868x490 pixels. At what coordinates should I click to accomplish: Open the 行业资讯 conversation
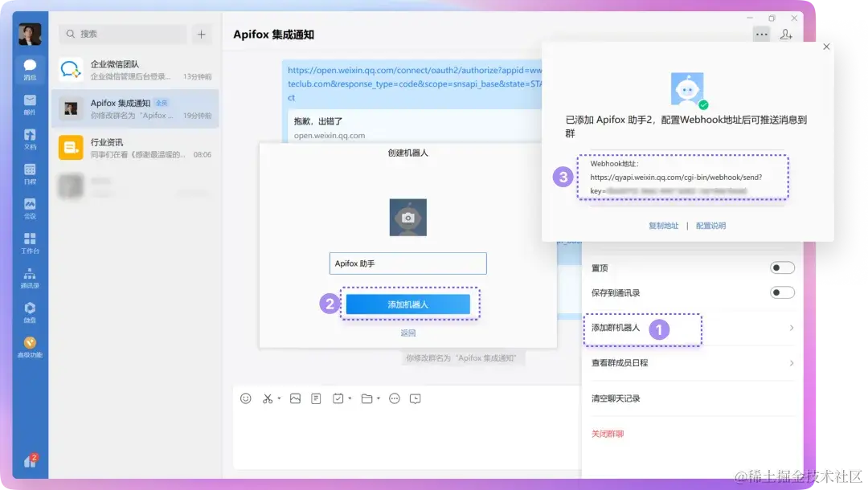tap(135, 148)
